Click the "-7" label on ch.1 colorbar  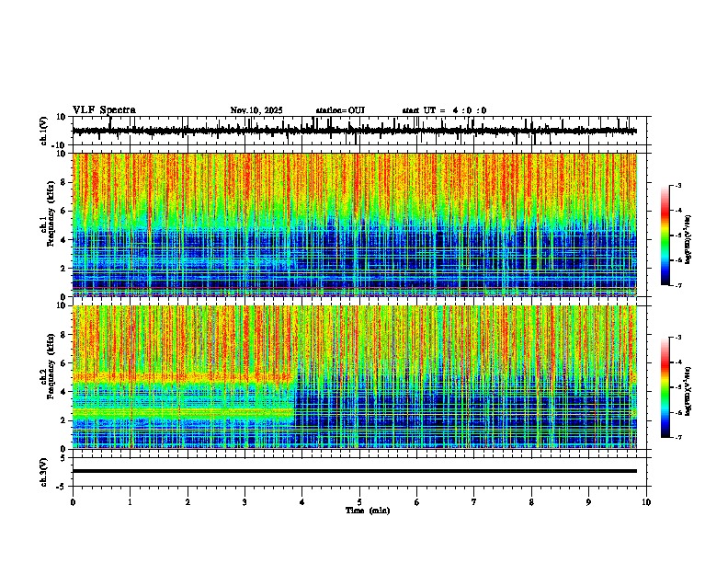(677, 285)
